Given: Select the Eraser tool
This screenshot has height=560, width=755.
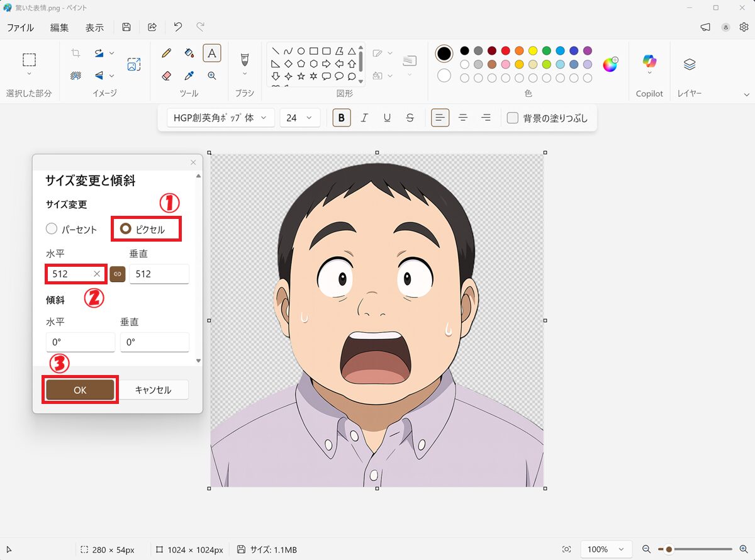Looking at the screenshot, I should point(166,76).
